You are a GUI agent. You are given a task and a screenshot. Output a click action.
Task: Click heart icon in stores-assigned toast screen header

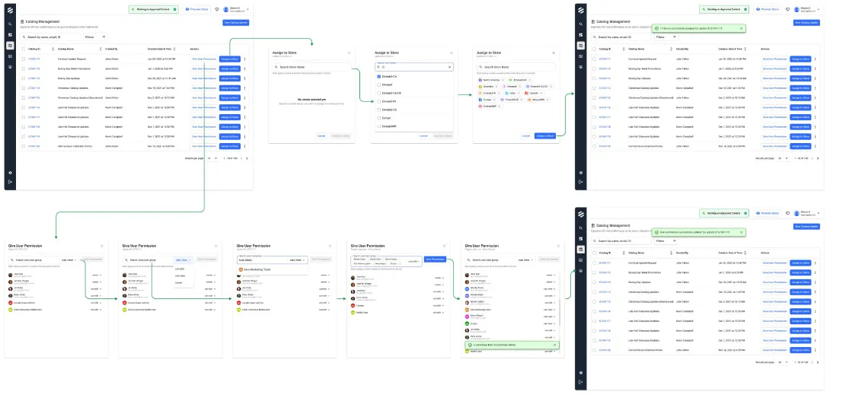click(787, 9)
